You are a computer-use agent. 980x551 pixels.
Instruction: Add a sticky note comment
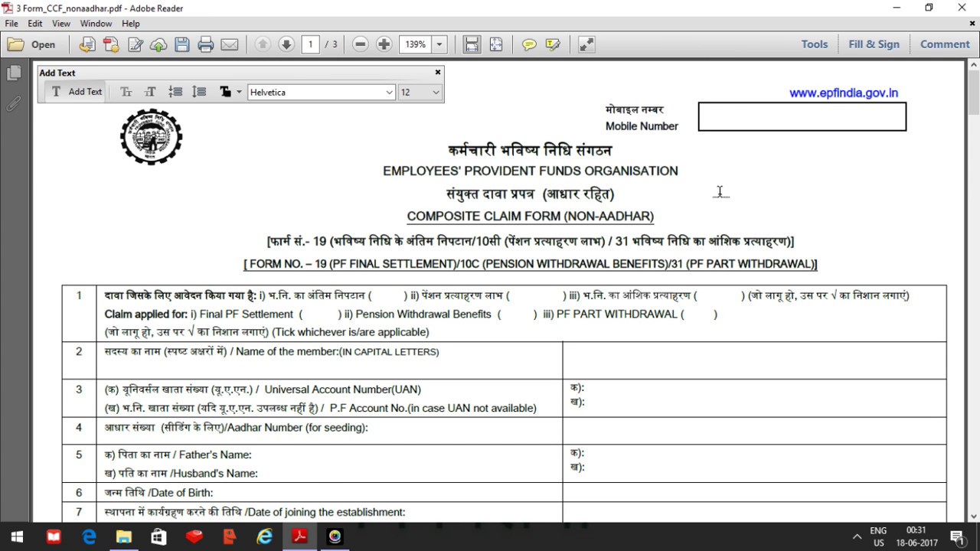point(529,44)
